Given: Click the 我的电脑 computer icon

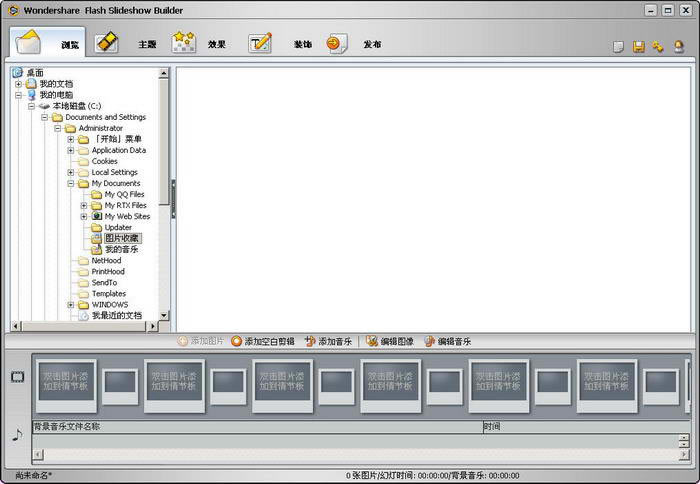Looking at the screenshot, I should click(31, 95).
